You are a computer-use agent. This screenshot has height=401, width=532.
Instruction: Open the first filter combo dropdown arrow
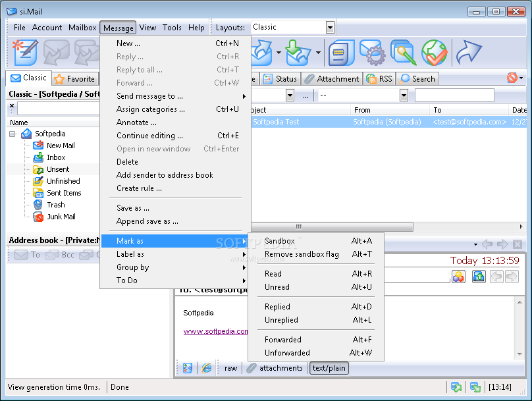pyautogui.click(x=290, y=95)
